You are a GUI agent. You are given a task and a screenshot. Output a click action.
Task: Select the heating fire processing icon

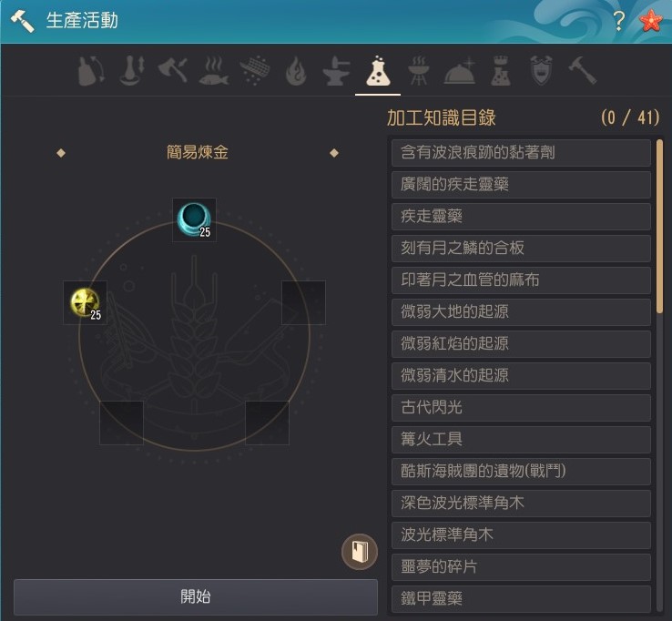pyautogui.click(x=296, y=72)
